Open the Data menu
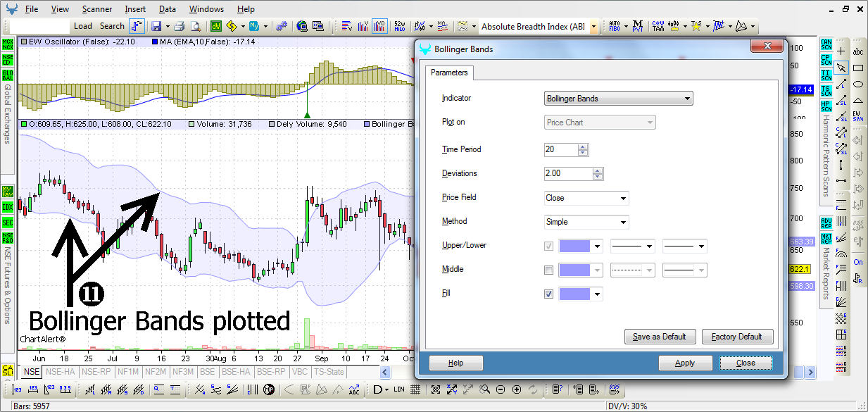 click(168, 9)
